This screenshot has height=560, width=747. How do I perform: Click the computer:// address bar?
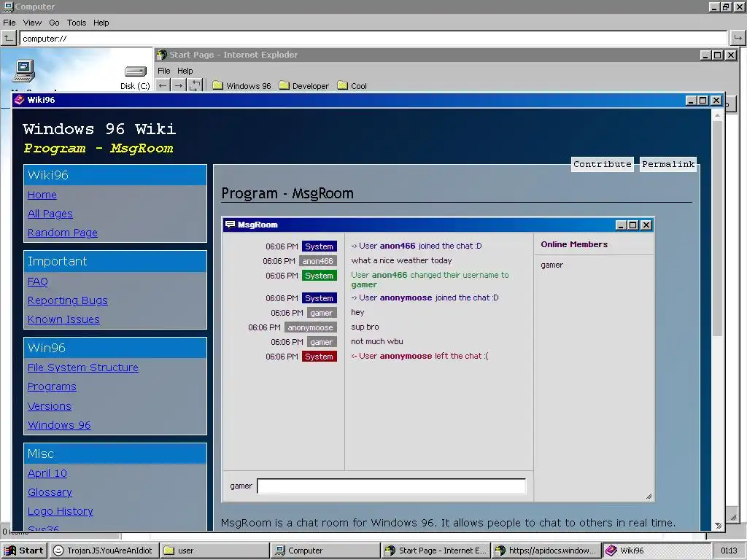[373, 39]
